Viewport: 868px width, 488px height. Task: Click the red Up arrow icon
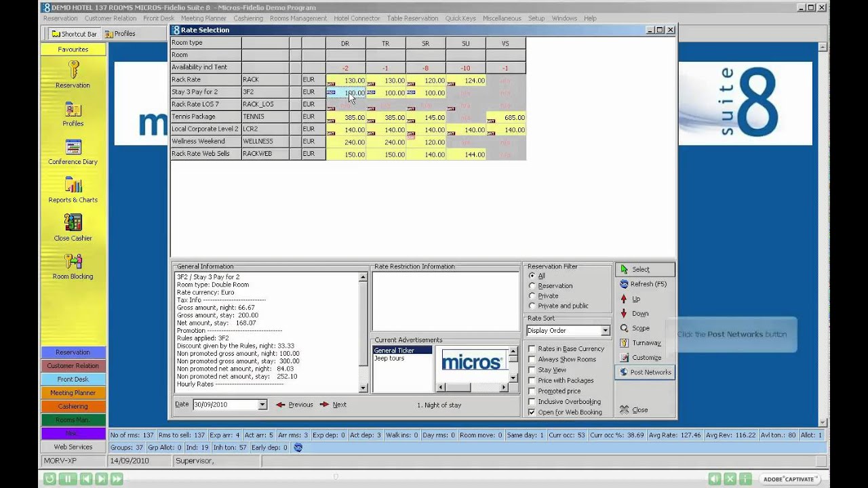(x=624, y=299)
